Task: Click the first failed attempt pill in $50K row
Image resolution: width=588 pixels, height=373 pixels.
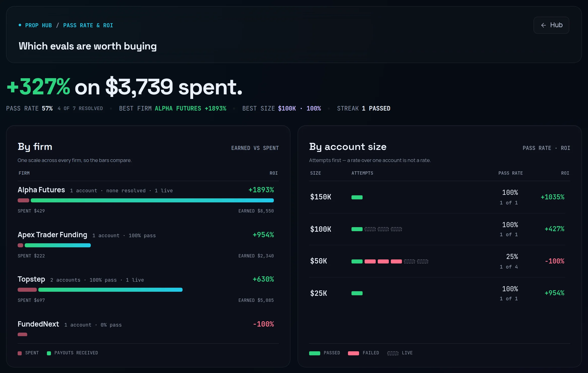Action: pos(370,261)
